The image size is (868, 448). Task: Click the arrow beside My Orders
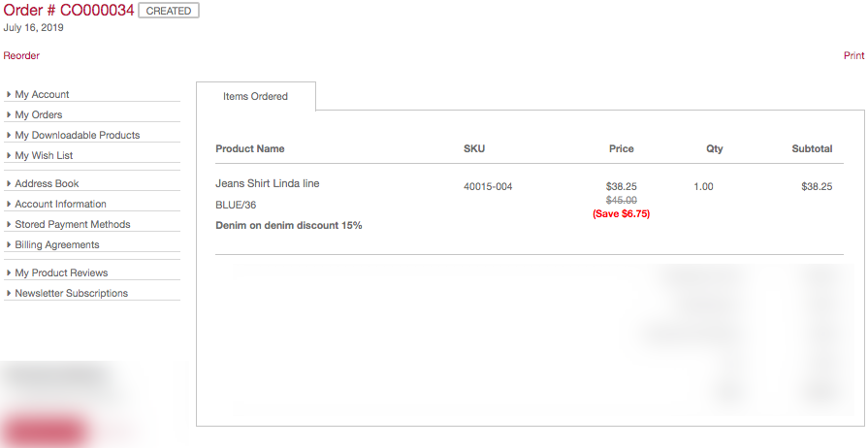tap(9, 115)
